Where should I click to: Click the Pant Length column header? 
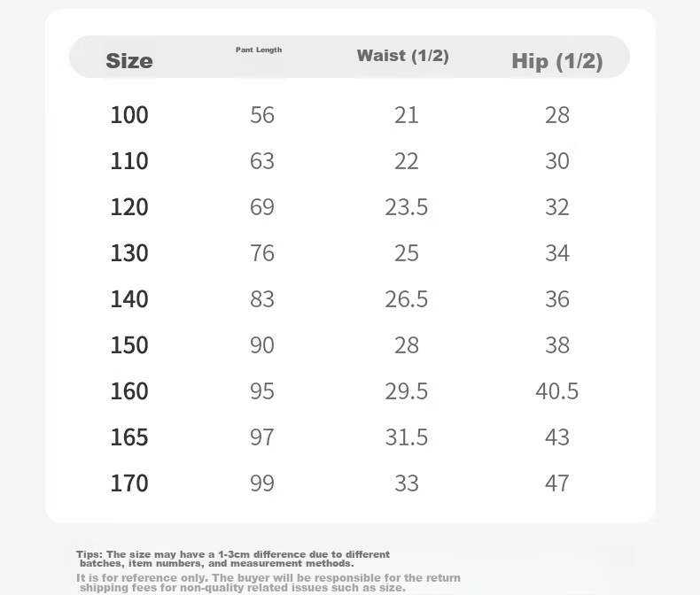(259, 50)
